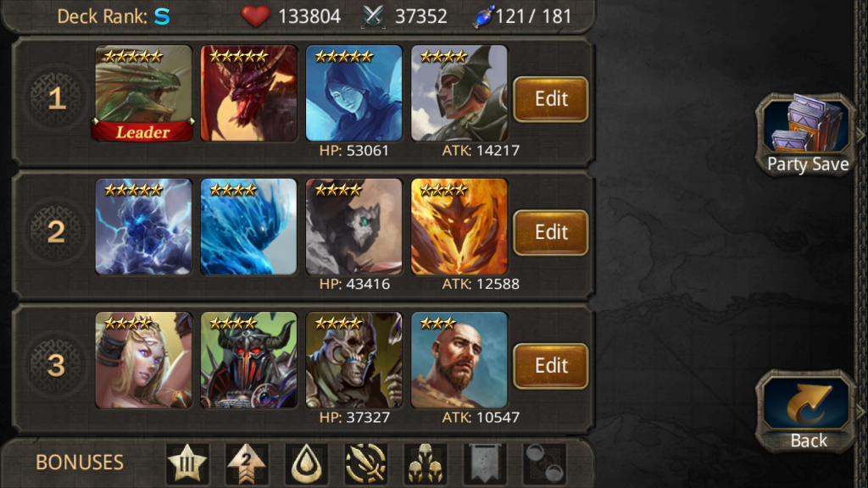Edit party 2 lineup
Image resolution: width=868 pixels, height=488 pixels.
(551, 232)
